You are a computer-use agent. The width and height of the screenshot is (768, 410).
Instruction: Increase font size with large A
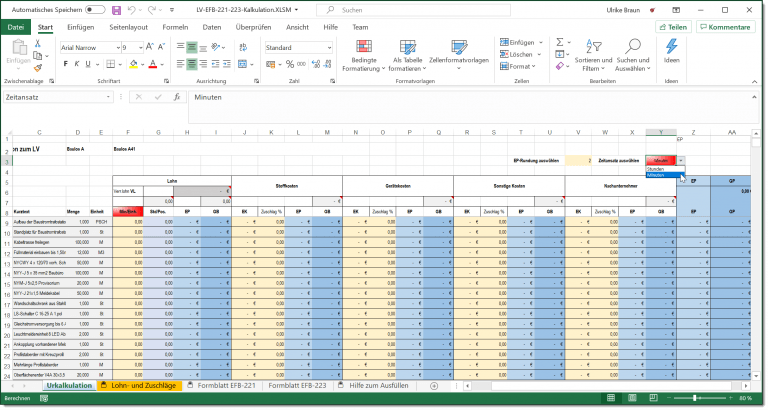[x=150, y=47]
